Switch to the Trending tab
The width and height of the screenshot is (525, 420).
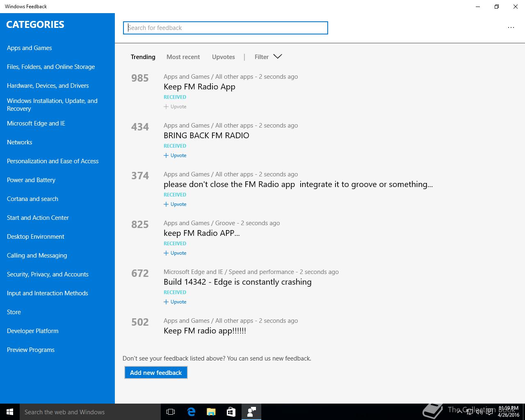(x=143, y=57)
